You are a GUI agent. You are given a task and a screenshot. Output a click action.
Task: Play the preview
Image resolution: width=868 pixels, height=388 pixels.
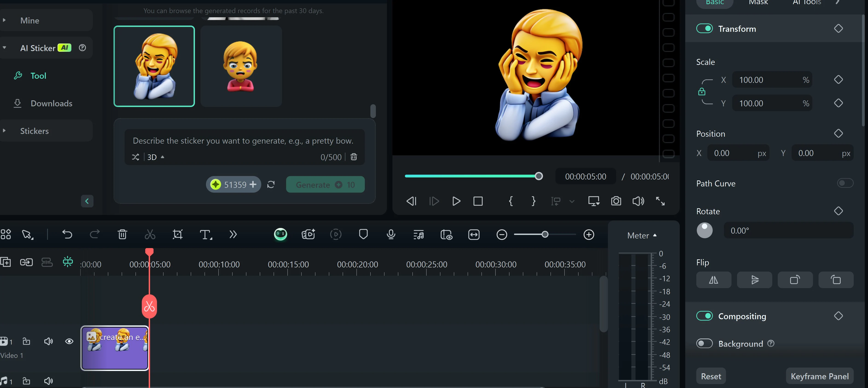click(456, 201)
